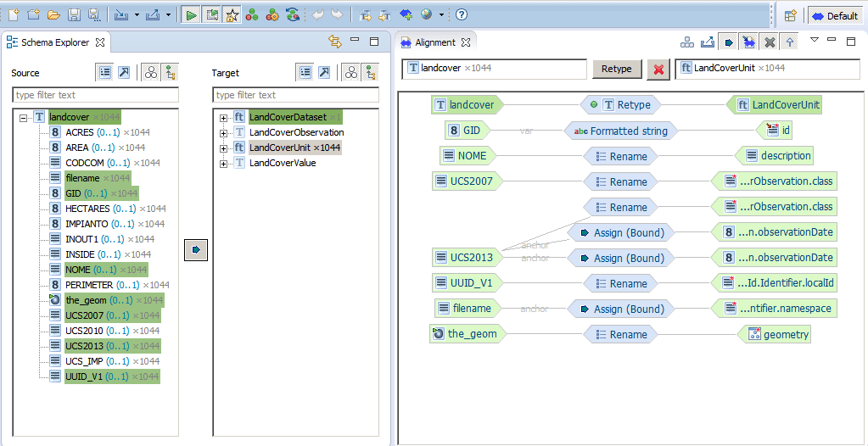The width and height of the screenshot is (868, 446).
Task: Open an existing project via folder icon
Action: pyautogui.click(x=53, y=15)
